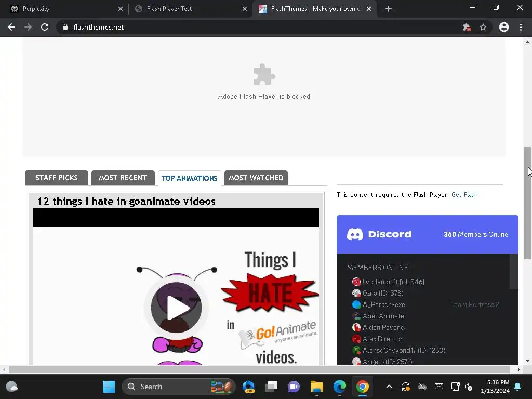The height and width of the screenshot is (399, 532).
Task: Select the Top Animations tab
Action: 189,178
